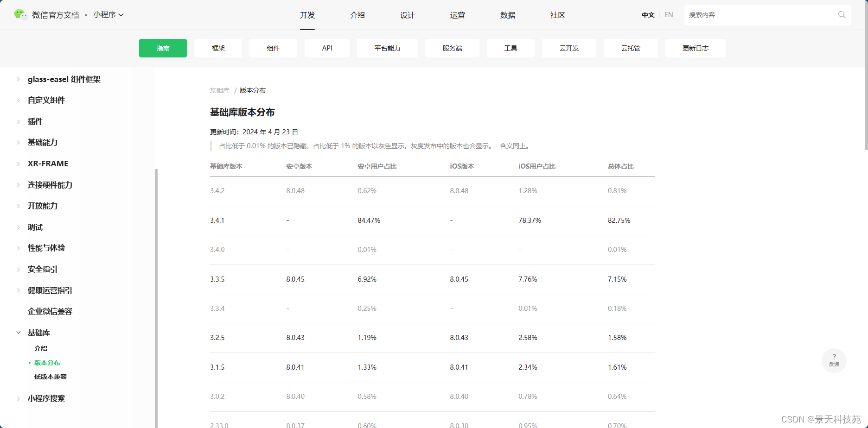Switch to the 数据 navigation tab

507,15
